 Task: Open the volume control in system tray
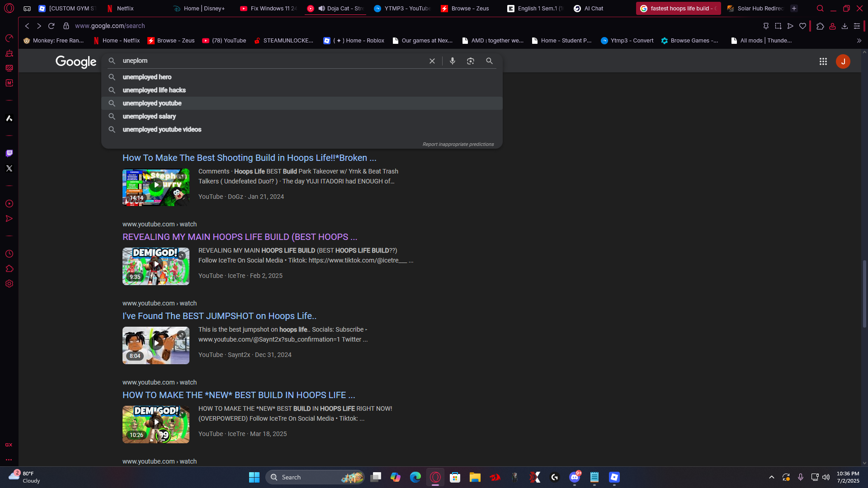pos(826,477)
